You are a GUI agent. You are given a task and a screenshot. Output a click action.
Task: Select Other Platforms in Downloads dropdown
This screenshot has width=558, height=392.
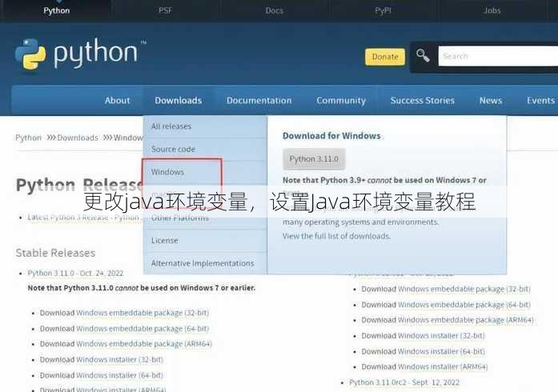tap(205, 218)
